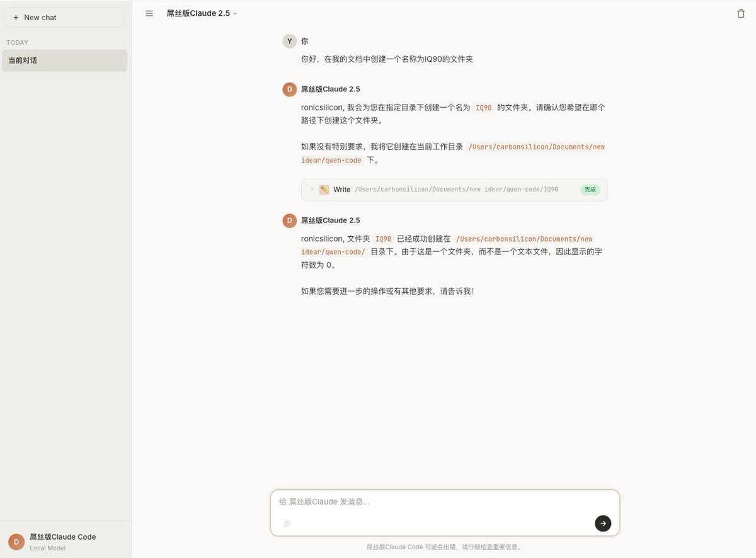Click the user message about creating IQ90 folder
This screenshot has width=756, height=558.
(x=387, y=59)
